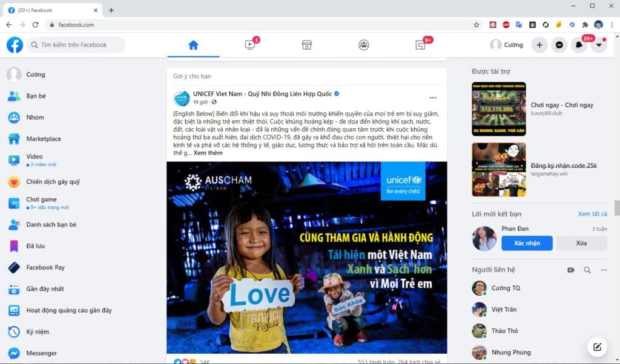Image resolution: width=620 pixels, height=364 pixels.
Task: Click luxury89.club ad thumbnail
Action: pyautogui.click(x=499, y=109)
